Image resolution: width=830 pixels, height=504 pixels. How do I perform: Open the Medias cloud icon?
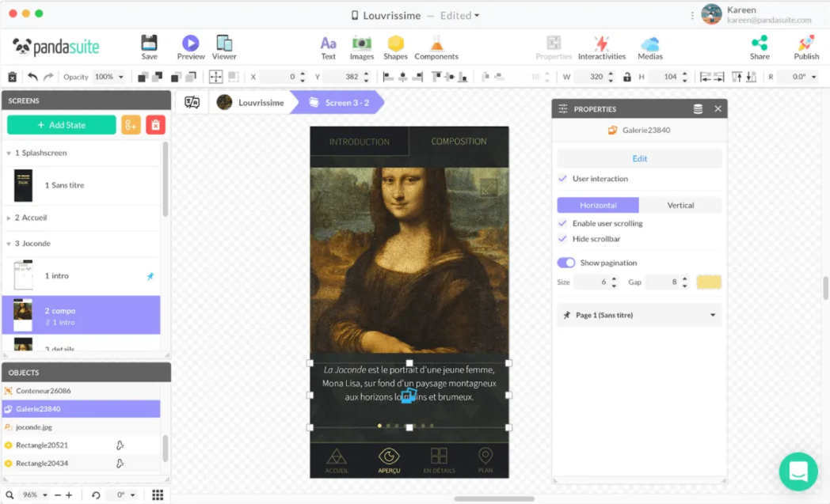tap(650, 44)
